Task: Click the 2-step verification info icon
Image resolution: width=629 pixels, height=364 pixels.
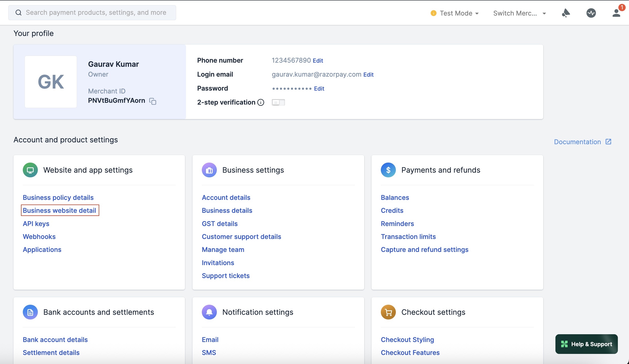Action: click(x=261, y=103)
